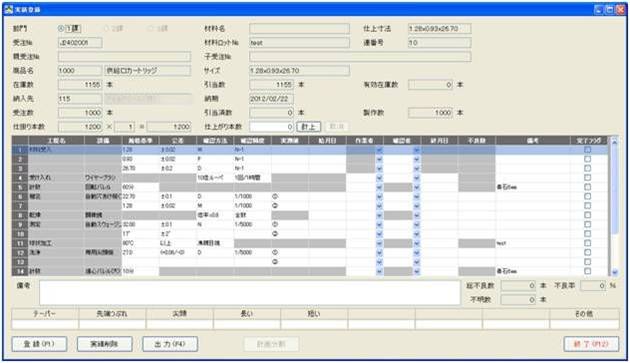Viewport: 630px width, 363px height.
Task: Click the 計上 button
Action: click(x=309, y=127)
